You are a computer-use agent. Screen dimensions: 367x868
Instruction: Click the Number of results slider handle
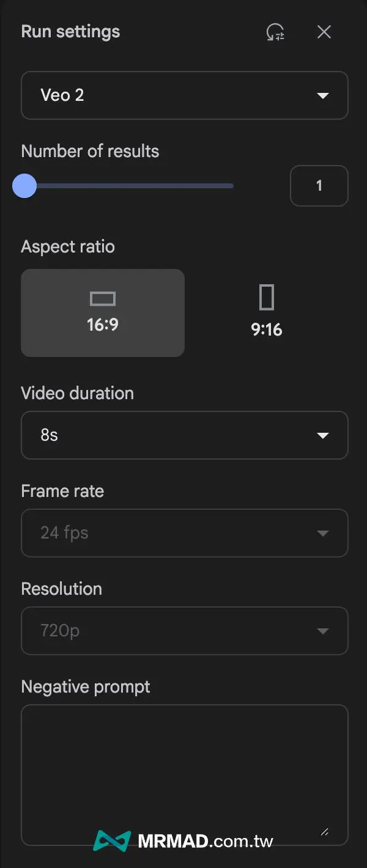24,186
